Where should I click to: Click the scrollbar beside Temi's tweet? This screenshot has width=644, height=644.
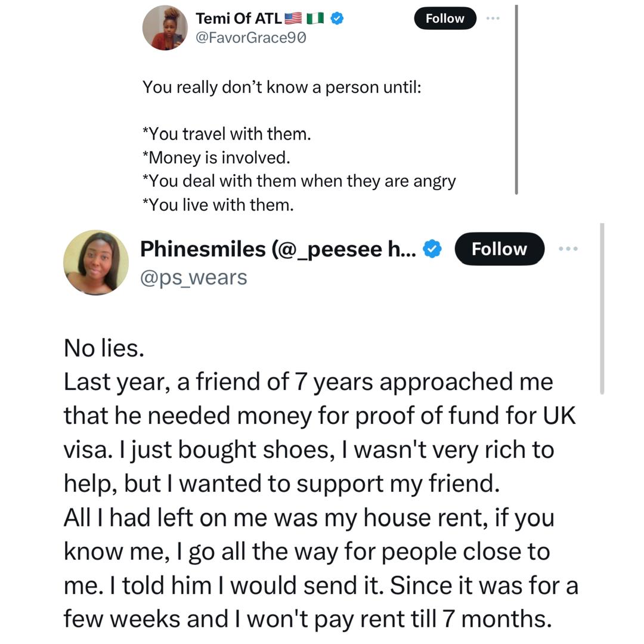click(x=516, y=98)
